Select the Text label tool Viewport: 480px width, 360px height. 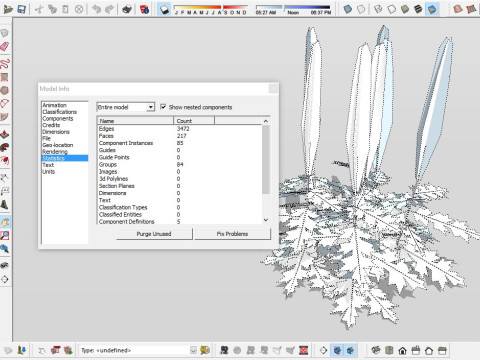(5, 191)
